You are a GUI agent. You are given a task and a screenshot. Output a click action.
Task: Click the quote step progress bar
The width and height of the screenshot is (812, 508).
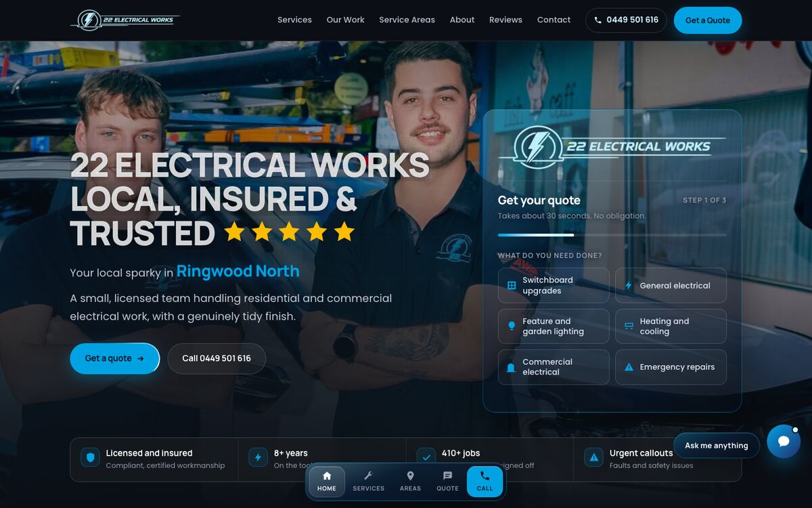[612, 235]
